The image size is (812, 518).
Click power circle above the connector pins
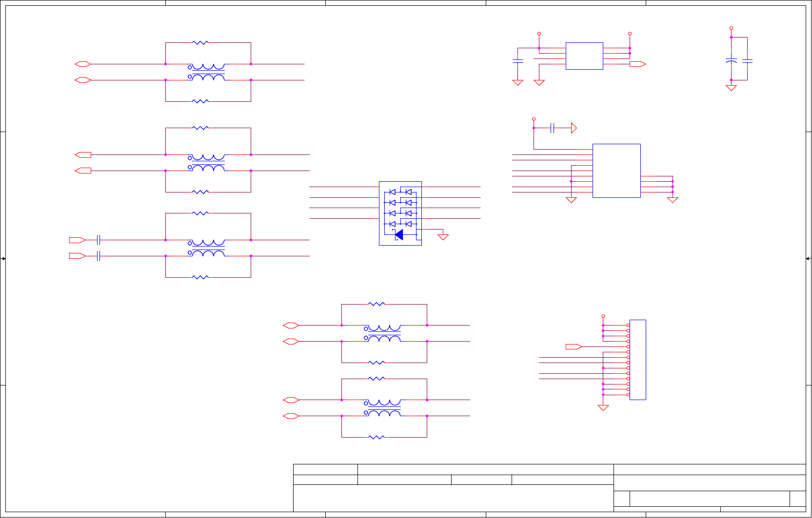click(603, 316)
